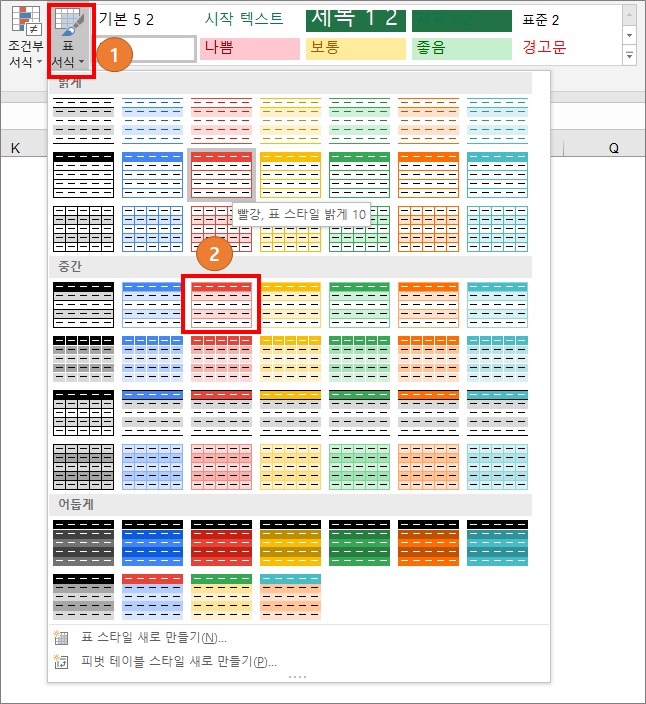Viewport: 646px width, 704px height.
Task: Apply the dark blue table style in 어둡게 section
Action: tap(152, 543)
